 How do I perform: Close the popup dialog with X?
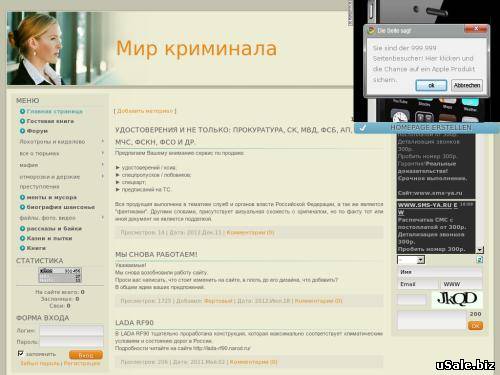(x=476, y=29)
